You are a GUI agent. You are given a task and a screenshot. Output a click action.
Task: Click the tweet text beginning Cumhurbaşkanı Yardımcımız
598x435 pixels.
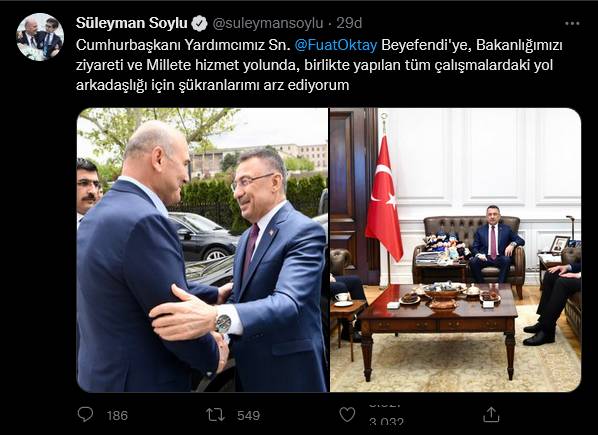319,65
